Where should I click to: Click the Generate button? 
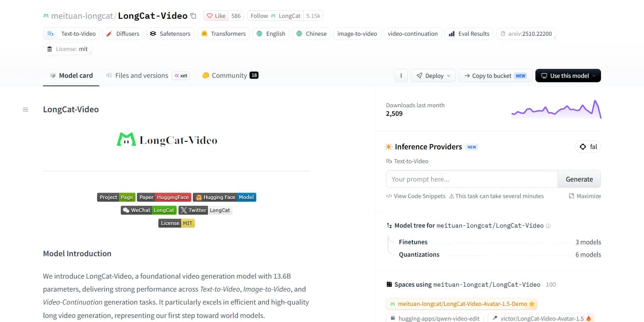point(579,179)
